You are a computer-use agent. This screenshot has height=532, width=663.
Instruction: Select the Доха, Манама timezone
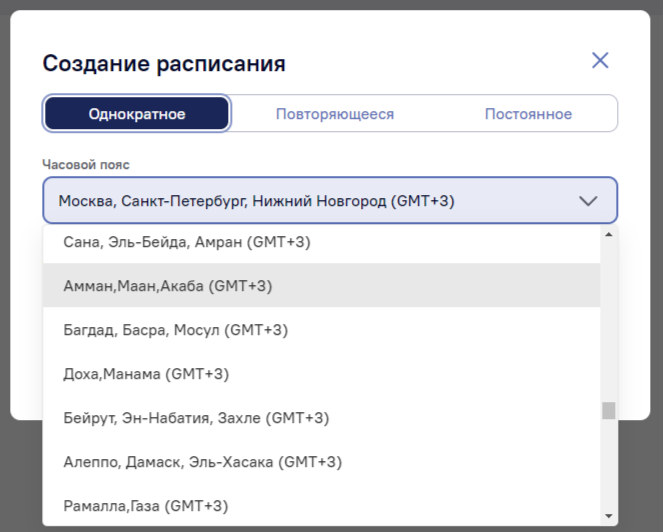tap(146, 374)
